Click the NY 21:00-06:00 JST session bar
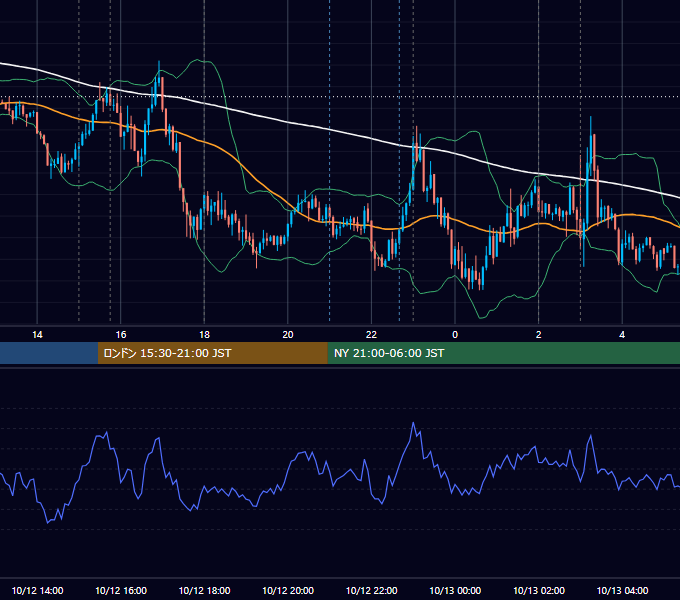 click(503, 353)
